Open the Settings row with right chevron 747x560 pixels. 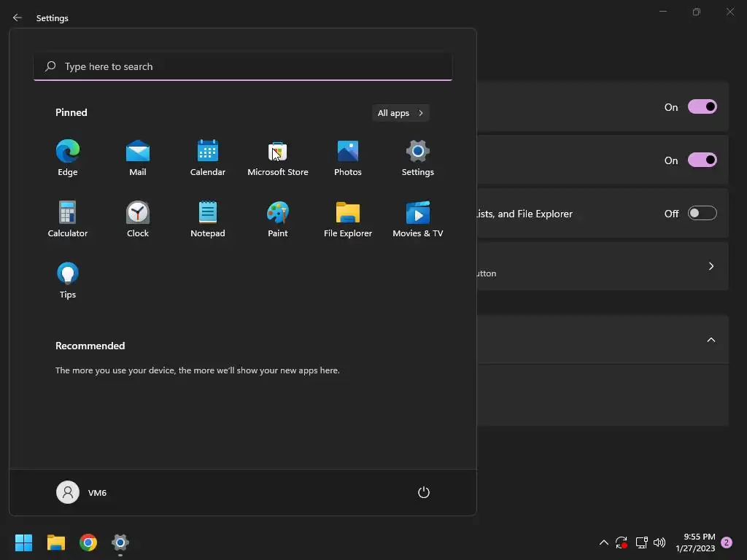pyautogui.click(x=603, y=266)
